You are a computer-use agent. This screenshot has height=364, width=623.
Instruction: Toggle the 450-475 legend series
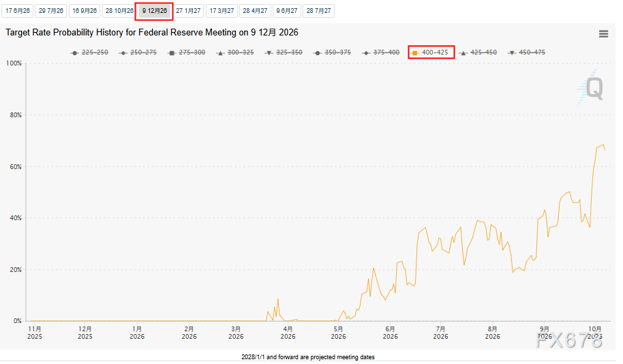click(x=526, y=52)
